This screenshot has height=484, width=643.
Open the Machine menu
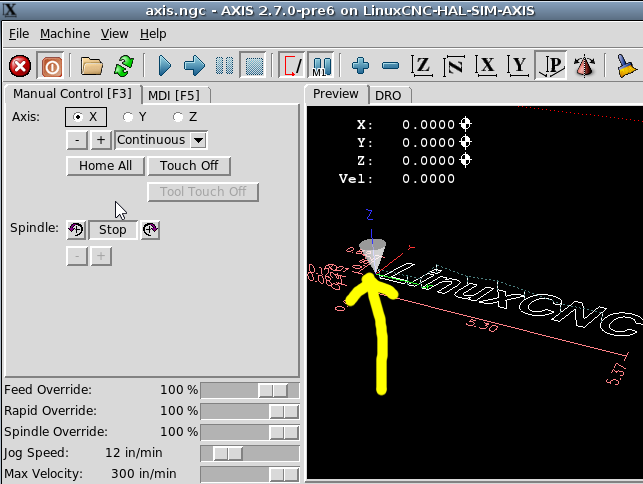[x=65, y=34]
